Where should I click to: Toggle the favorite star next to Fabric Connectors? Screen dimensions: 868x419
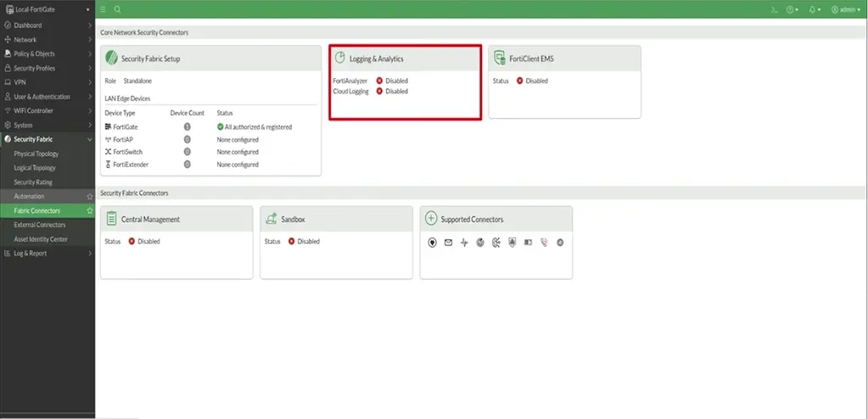tap(90, 211)
